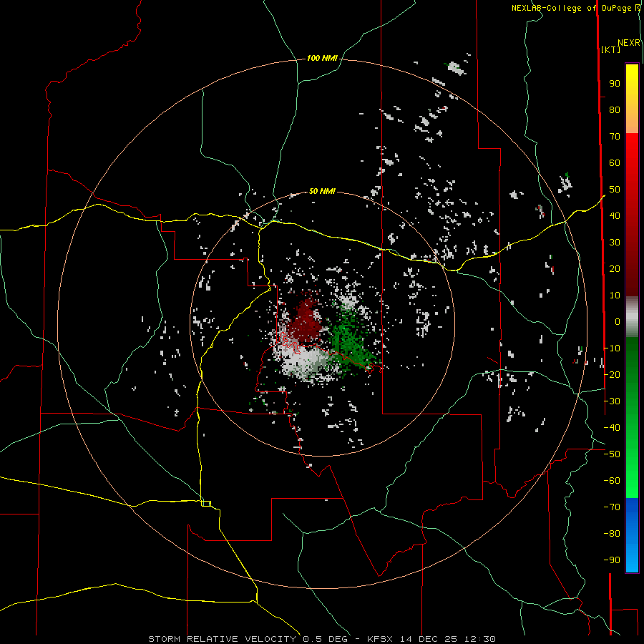Click the 10 value on velocity scale
The width and height of the screenshot is (644, 644).
615,296
